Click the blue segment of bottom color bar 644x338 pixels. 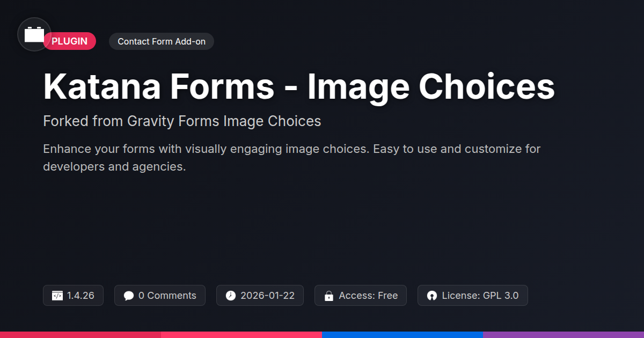[x=402, y=335]
